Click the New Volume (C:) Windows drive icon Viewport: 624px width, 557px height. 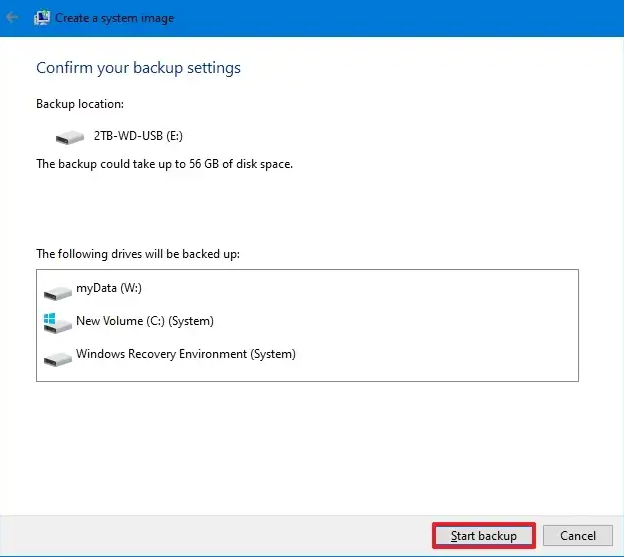58,323
